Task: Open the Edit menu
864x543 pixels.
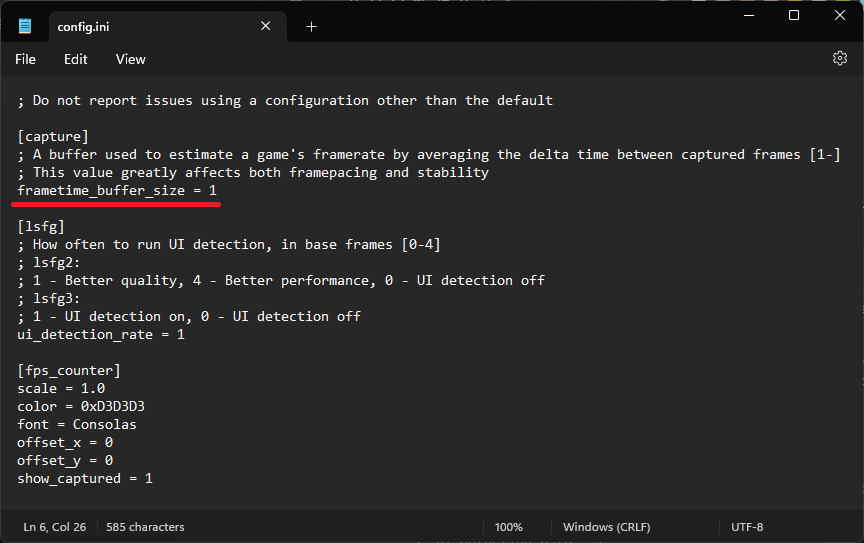Action: 76,59
